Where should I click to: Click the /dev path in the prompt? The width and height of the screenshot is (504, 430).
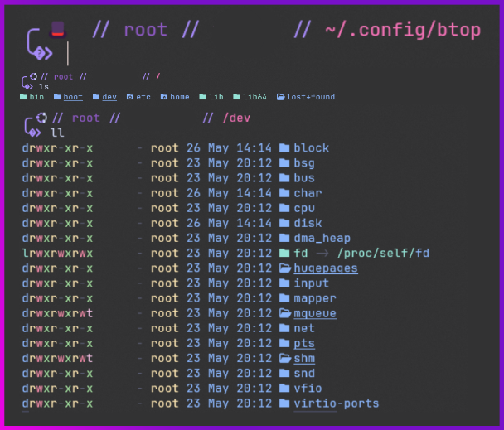coord(236,118)
